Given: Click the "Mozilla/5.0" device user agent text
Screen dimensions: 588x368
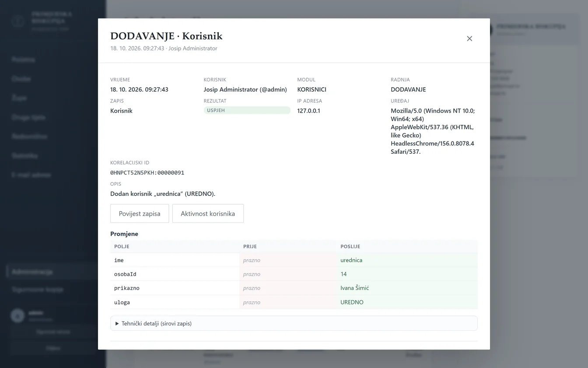Looking at the screenshot, I should click(x=432, y=131).
